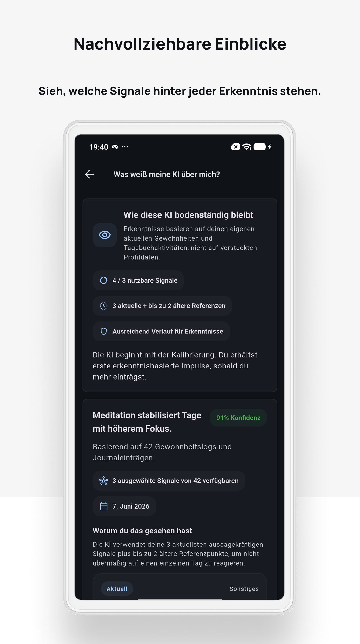The image size is (360, 644).
Task: Tap the back arrow in the header
Action: pyautogui.click(x=89, y=174)
